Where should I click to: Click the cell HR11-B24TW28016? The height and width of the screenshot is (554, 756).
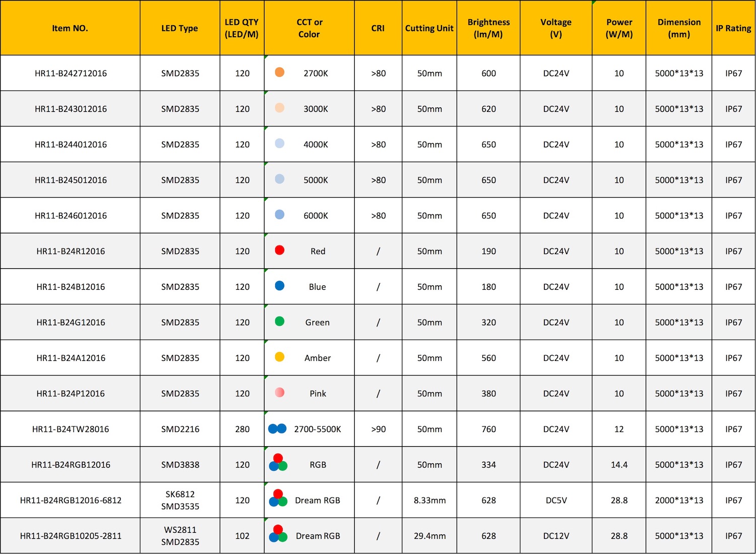70,429
